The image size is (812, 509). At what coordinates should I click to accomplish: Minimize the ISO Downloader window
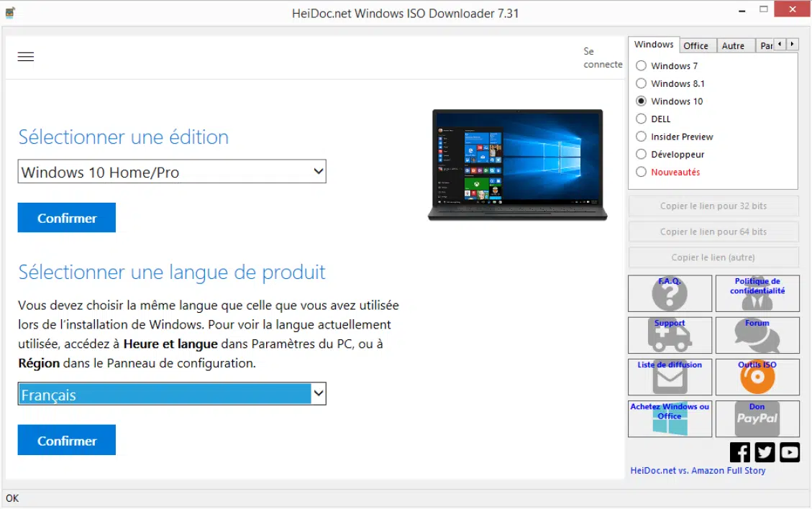coord(742,10)
